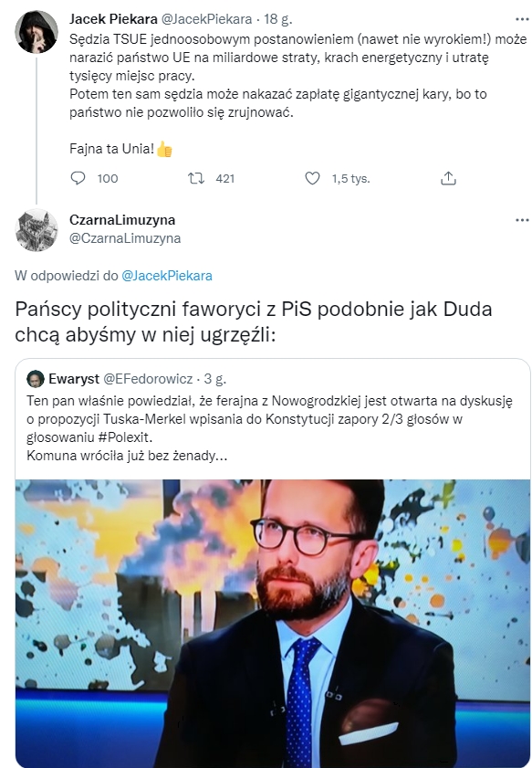
Task: Click the @CzarnaLimuzyna handle
Action: pos(125,238)
